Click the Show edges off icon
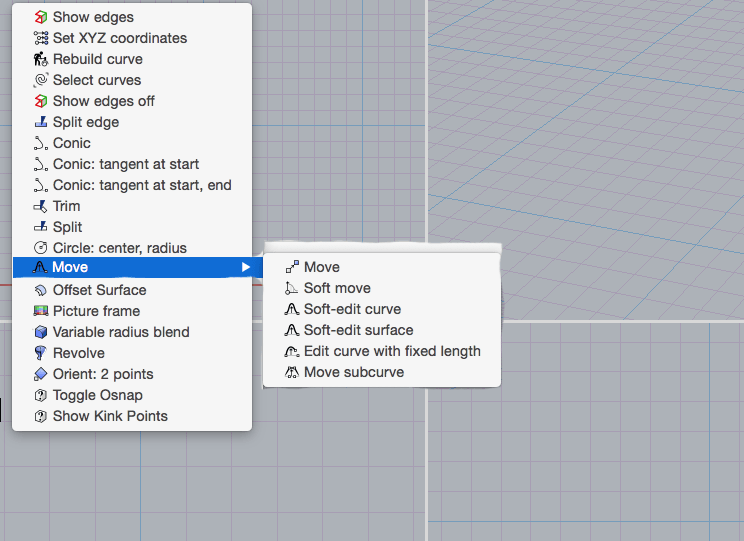 click(41, 101)
